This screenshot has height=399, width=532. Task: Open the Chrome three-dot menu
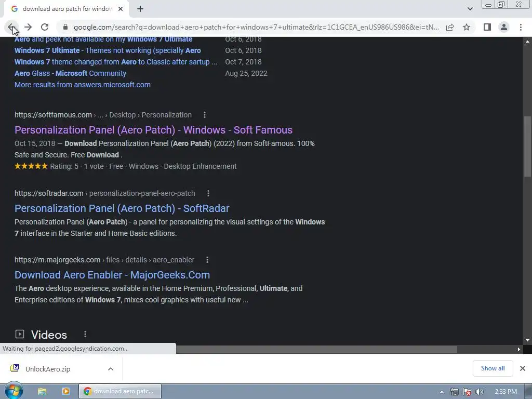[521, 27]
